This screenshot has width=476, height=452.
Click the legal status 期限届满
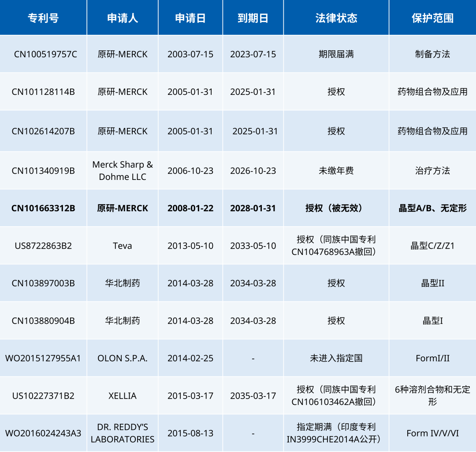pos(336,54)
